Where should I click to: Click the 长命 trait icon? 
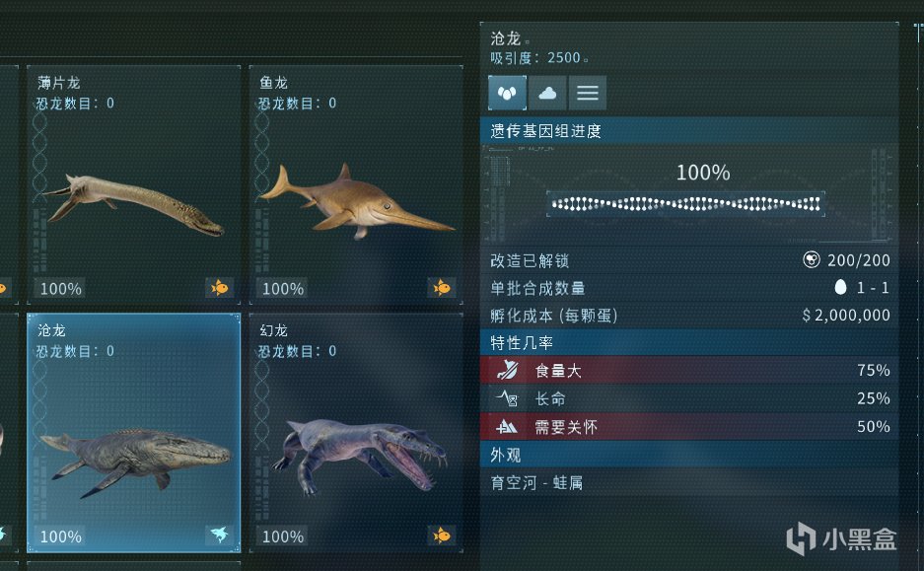(507, 398)
